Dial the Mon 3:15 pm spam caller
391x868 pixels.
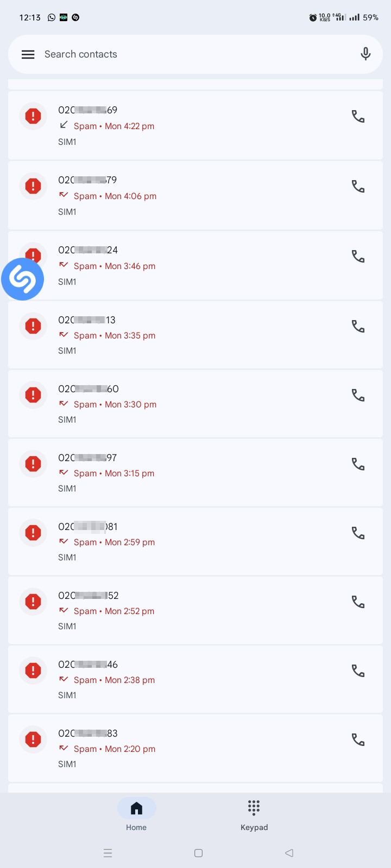[x=358, y=464]
